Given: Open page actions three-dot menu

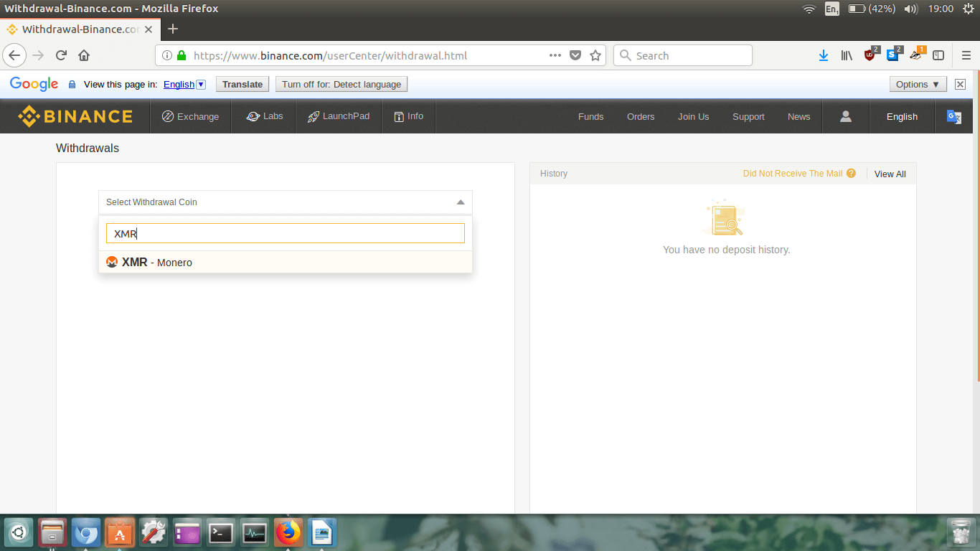Looking at the screenshot, I should point(555,55).
